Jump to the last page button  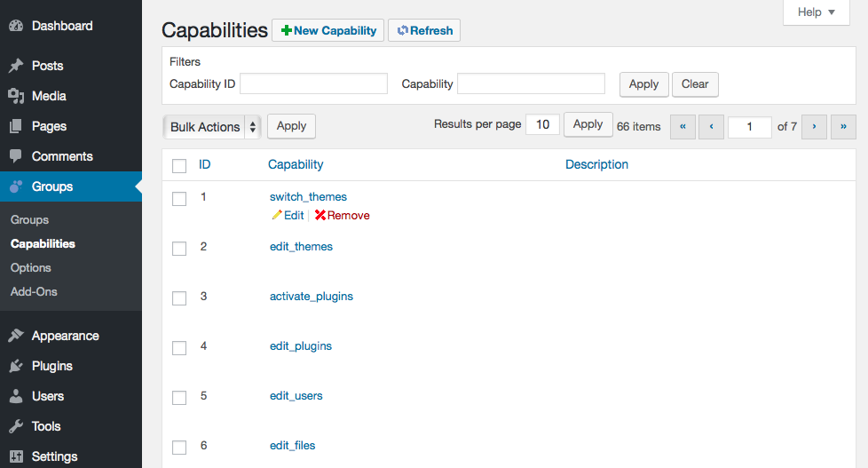843,127
